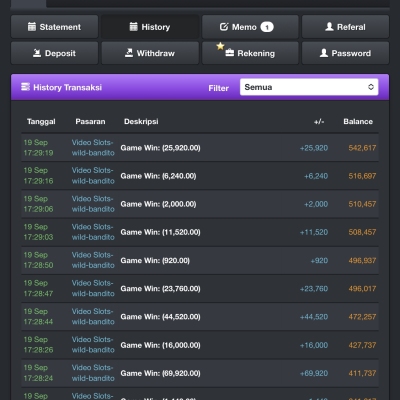The height and width of the screenshot is (400, 400).
Task: Click the Memo notification badge
Action: (267, 27)
